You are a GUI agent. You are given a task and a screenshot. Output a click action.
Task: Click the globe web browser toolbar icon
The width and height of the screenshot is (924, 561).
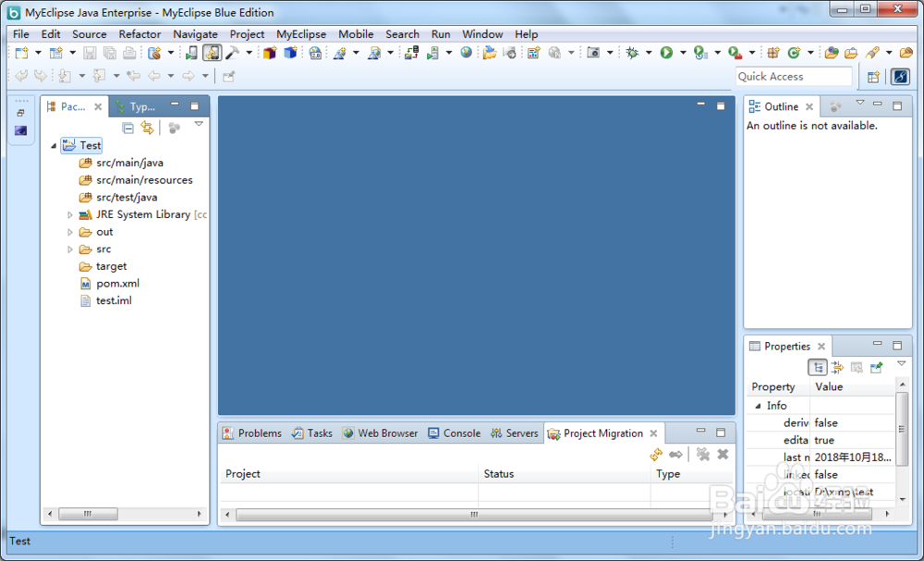[x=466, y=53]
